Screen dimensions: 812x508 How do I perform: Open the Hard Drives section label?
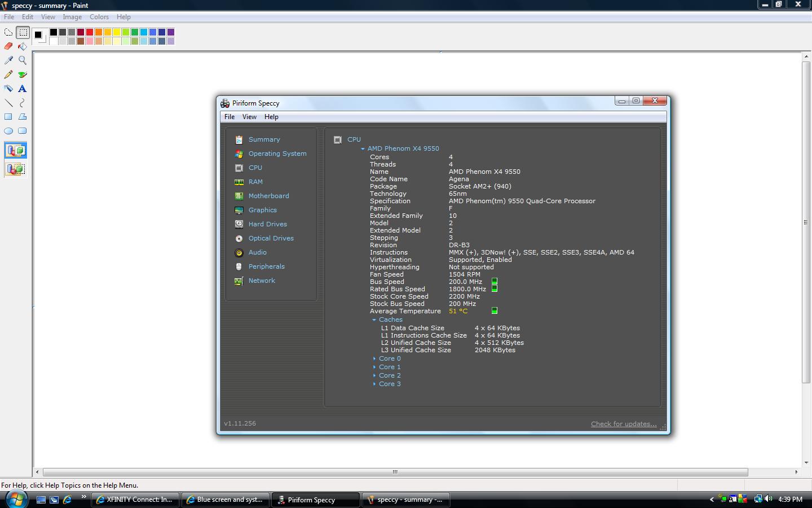pos(268,224)
